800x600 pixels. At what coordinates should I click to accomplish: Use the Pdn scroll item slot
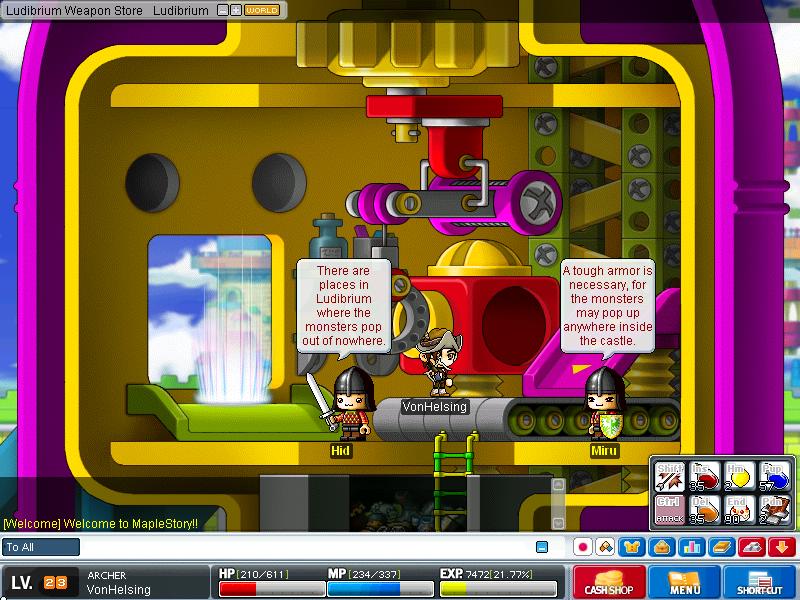pyautogui.click(x=773, y=510)
